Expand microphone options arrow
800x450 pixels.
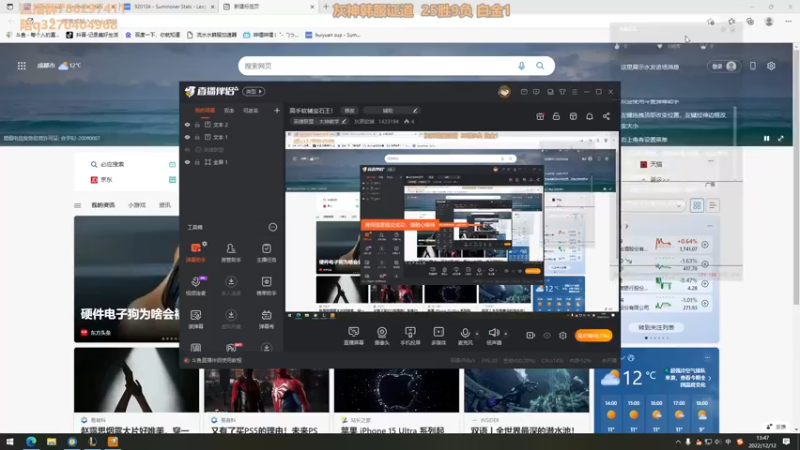[477, 334]
